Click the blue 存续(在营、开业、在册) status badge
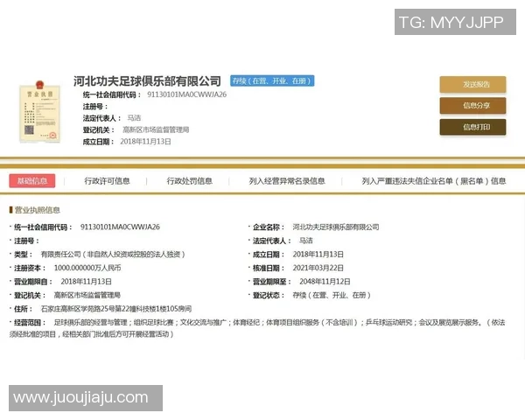 [x=272, y=80]
